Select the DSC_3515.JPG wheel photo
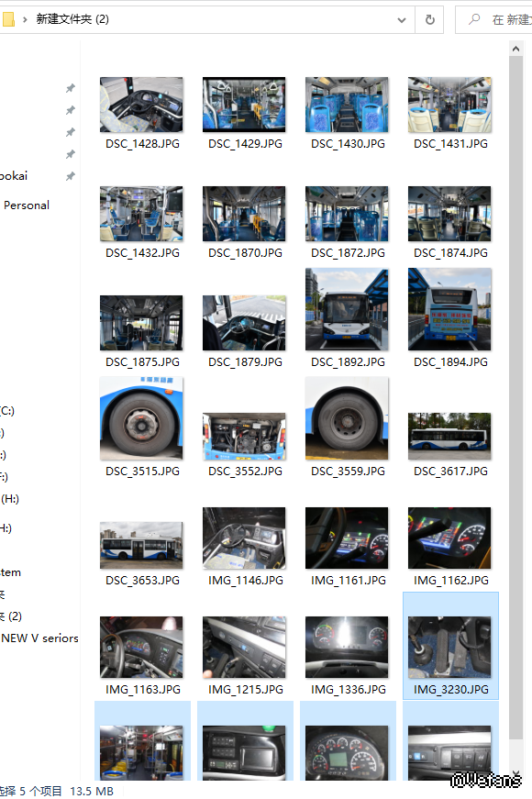The image size is (532, 799). (141, 418)
